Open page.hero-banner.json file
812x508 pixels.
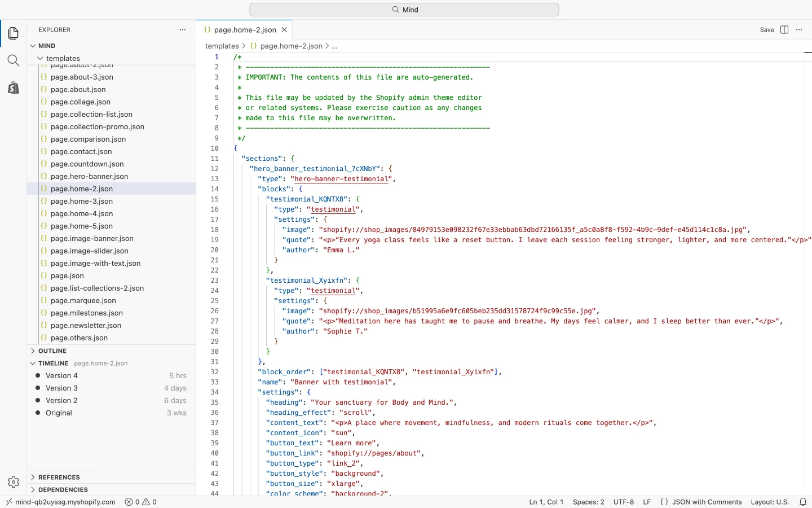tap(112, 177)
